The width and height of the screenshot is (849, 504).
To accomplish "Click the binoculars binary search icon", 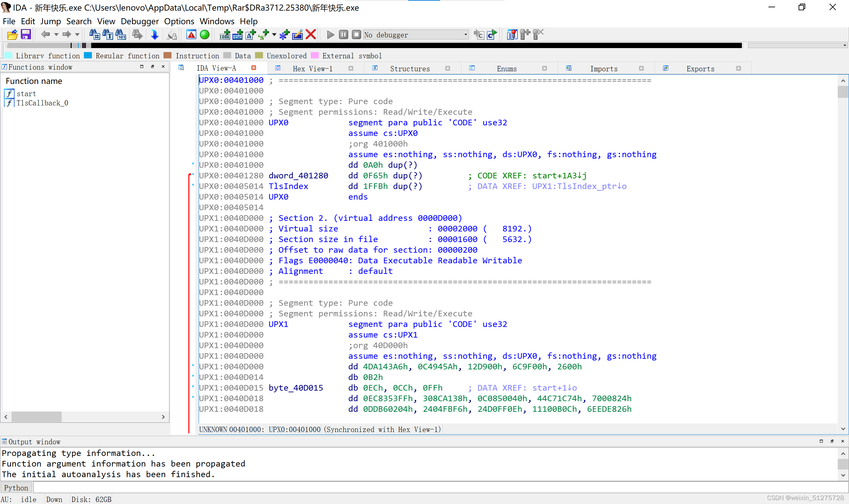I will point(121,34).
